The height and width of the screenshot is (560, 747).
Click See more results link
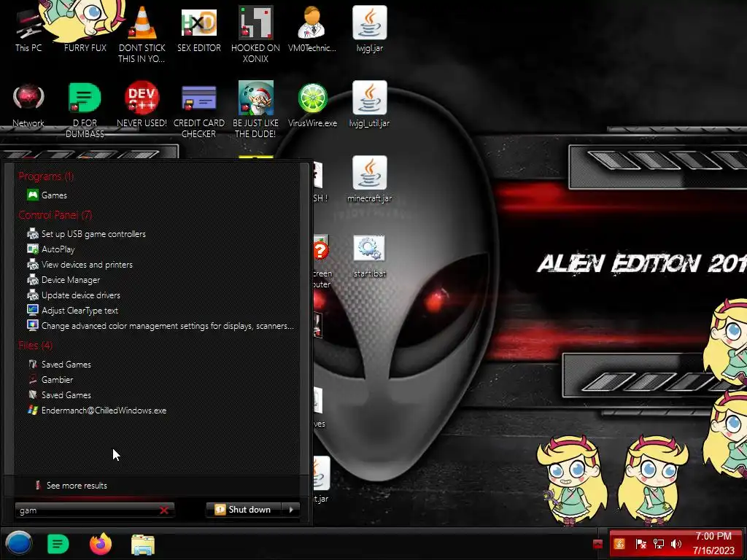(77, 485)
